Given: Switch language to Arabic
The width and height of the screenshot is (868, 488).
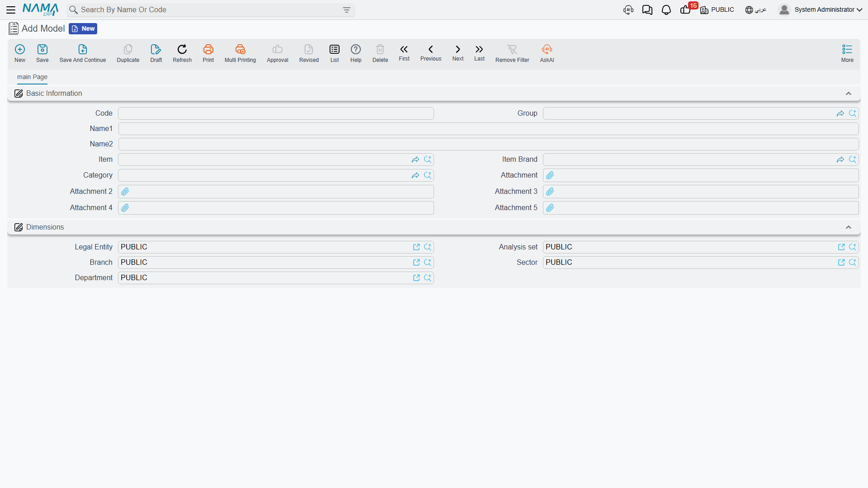Looking at the screenshot, I should pyautogui.click(x=756, y=10).
